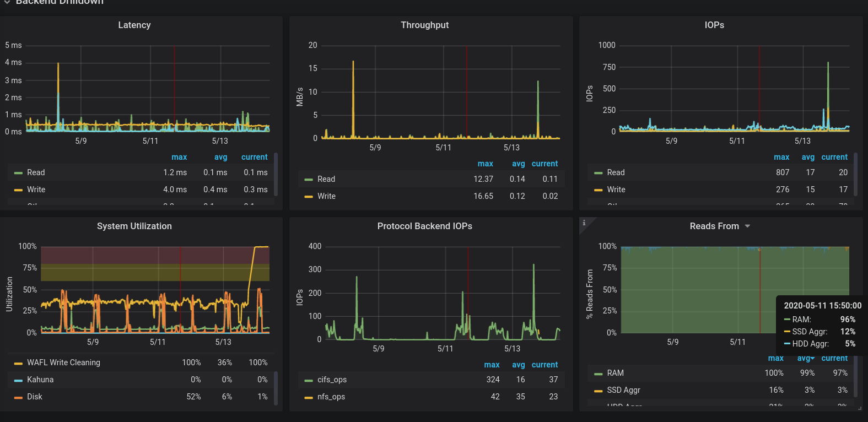Click nfs_ops yellow legend line icon
868x422 pixels.
coord(309,397)
